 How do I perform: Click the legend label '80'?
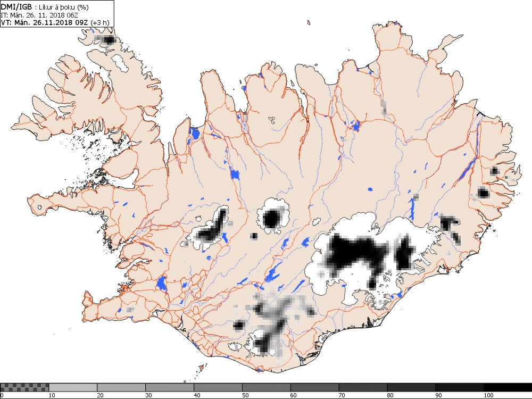tap(390, 395)
